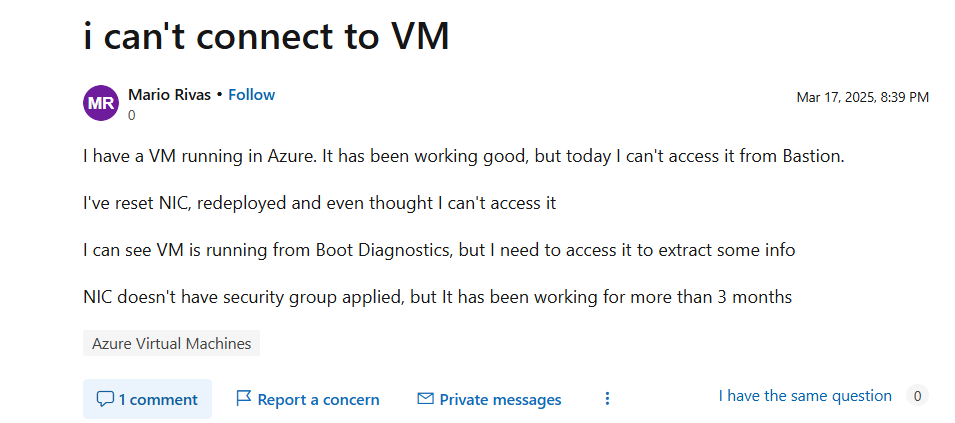Open the '1 comment' label
The image size is (955, 423).
click(x=158, y=400)
